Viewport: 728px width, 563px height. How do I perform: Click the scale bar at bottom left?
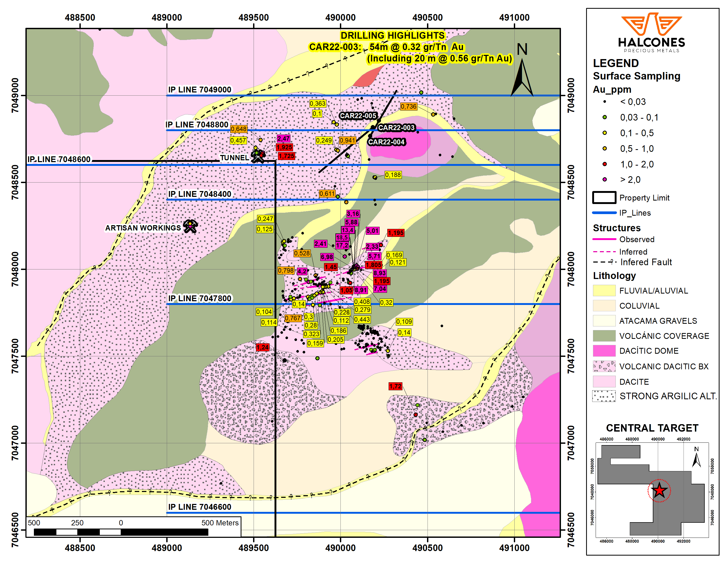tap(121, 532)
